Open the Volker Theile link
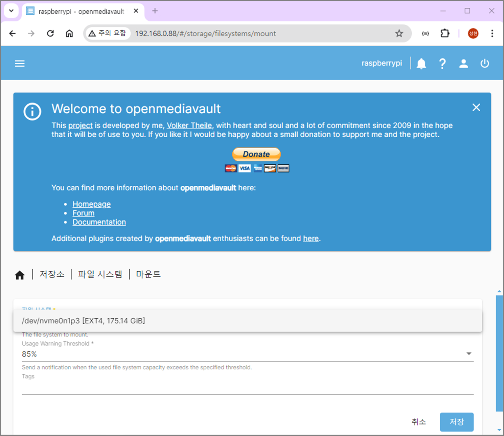504x436 pixels. (x=189, y=125)
